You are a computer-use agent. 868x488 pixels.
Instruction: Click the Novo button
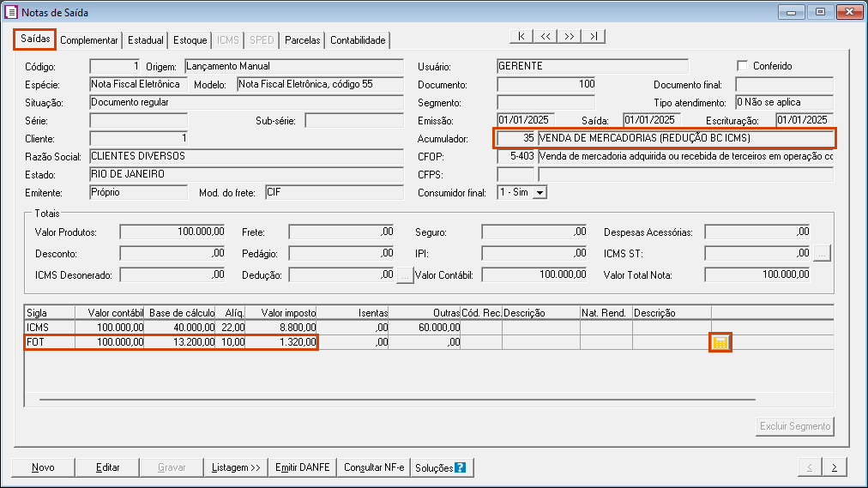point(43,467)
